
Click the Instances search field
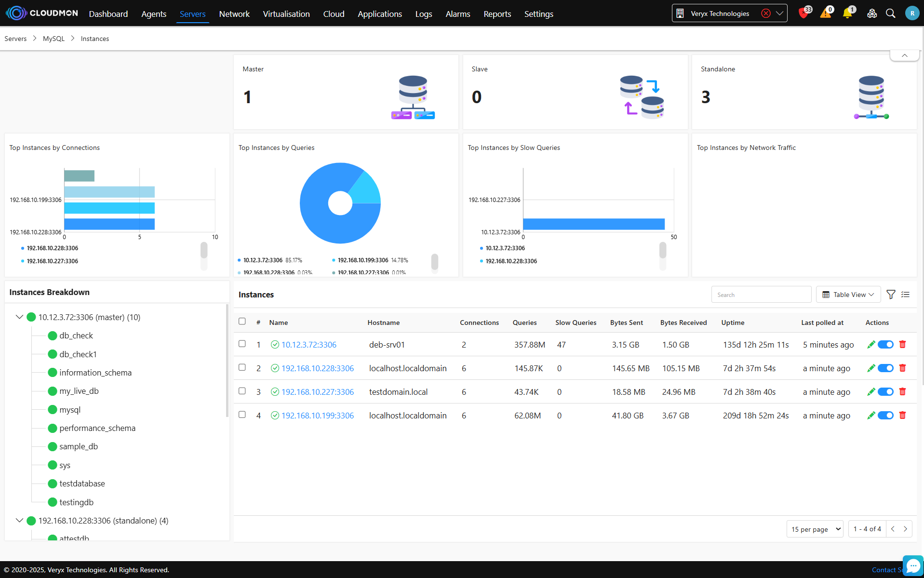pos(761,295)
